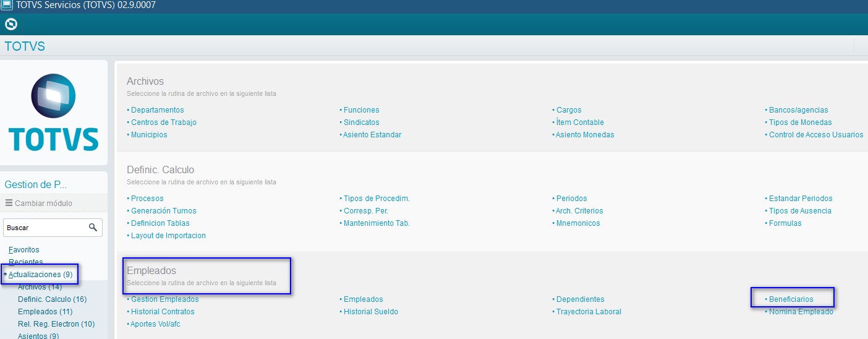Open the Cargos routine
868x339 pixels.
(x=569, y=110)
